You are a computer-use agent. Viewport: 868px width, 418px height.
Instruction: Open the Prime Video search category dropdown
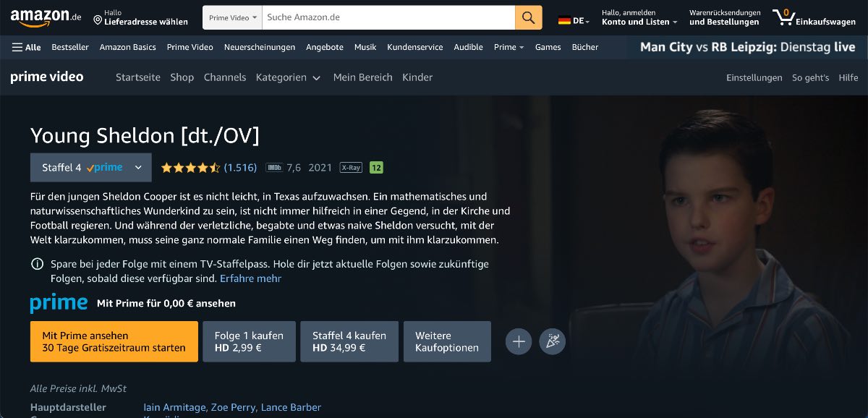231,17
